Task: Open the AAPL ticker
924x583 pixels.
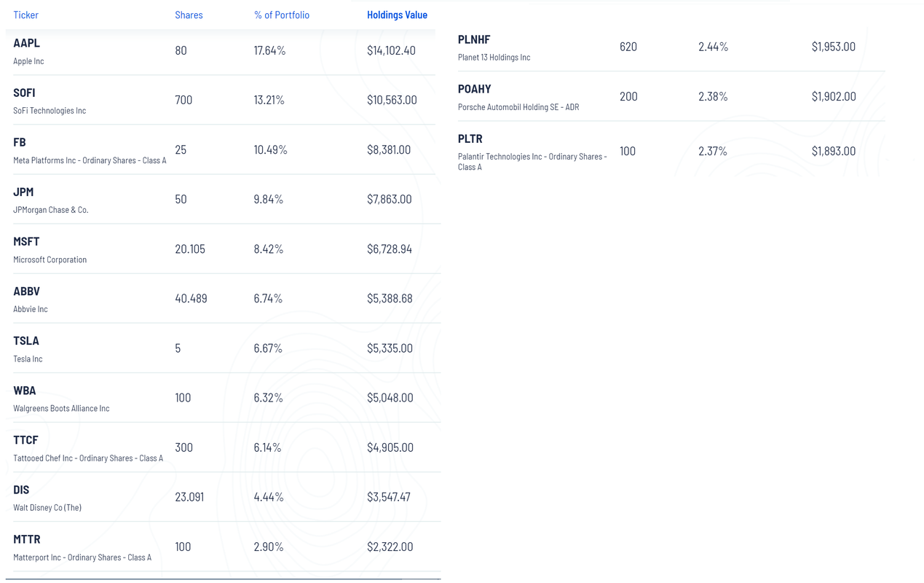Action: point(26,43)
